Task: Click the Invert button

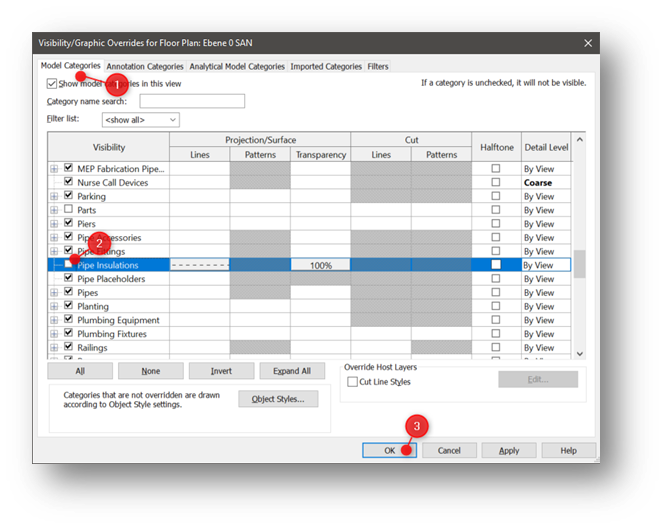Action: point(221,371)
